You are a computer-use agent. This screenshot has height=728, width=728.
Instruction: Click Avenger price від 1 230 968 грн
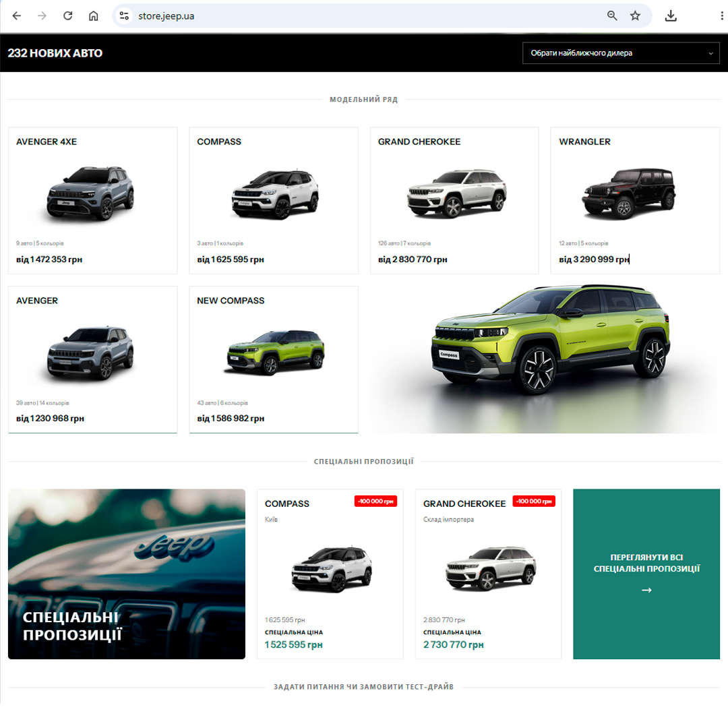coord(50,419)
